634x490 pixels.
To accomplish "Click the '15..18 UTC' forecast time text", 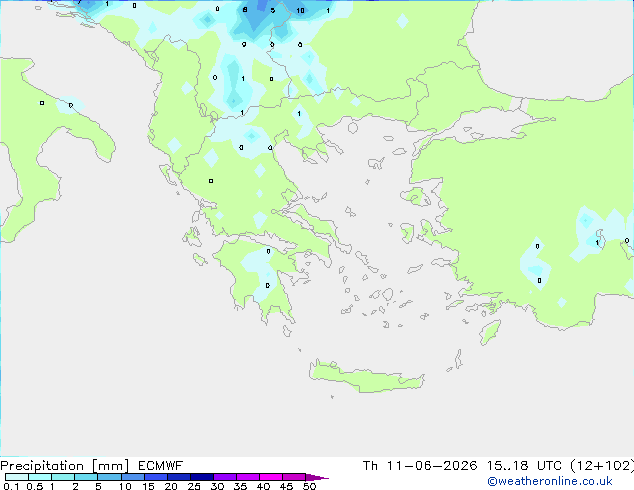I will (524, 466).
